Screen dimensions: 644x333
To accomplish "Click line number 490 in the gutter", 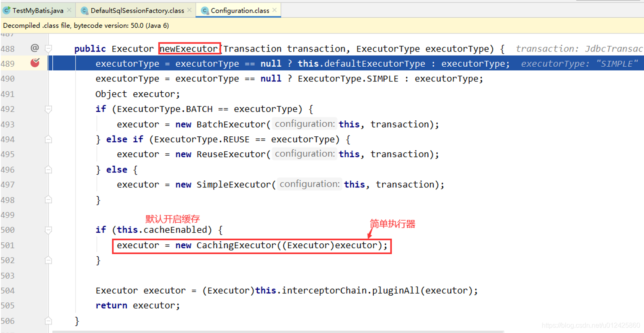I will [8, 79].
